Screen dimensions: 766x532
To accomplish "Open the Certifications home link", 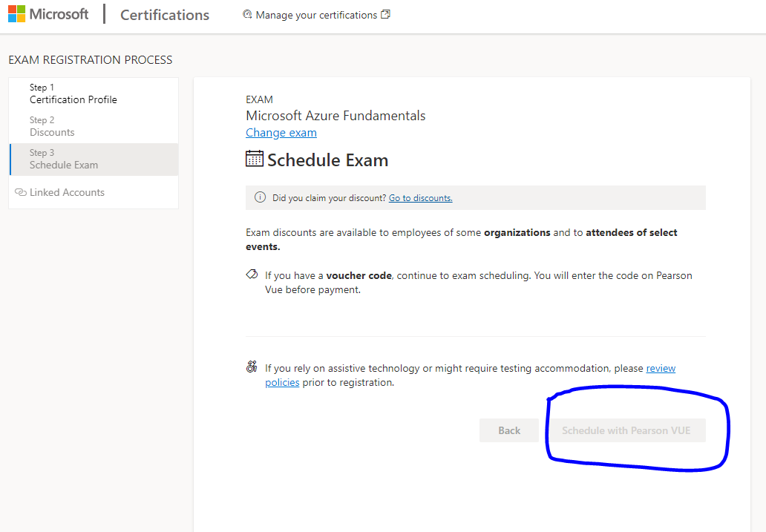I will (165, 15).
